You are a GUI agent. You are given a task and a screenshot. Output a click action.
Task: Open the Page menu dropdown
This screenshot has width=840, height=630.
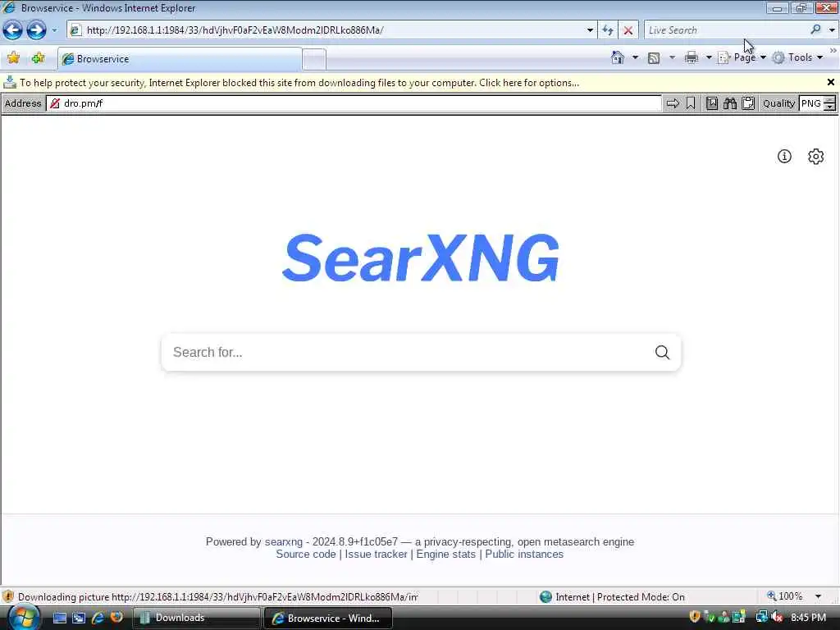742,57
